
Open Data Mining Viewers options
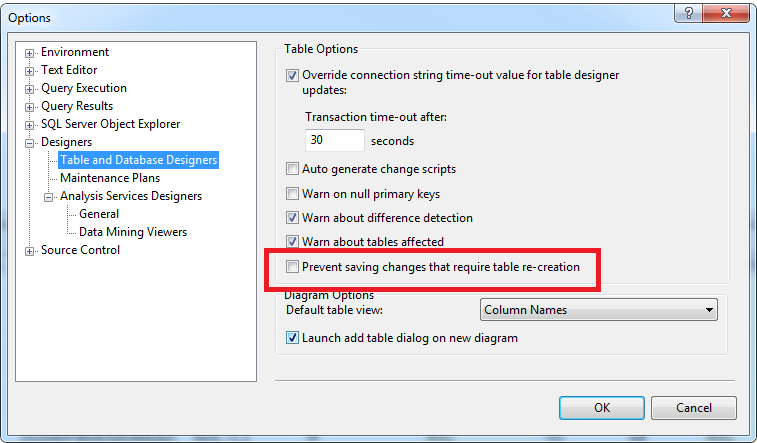click(133, 232)
